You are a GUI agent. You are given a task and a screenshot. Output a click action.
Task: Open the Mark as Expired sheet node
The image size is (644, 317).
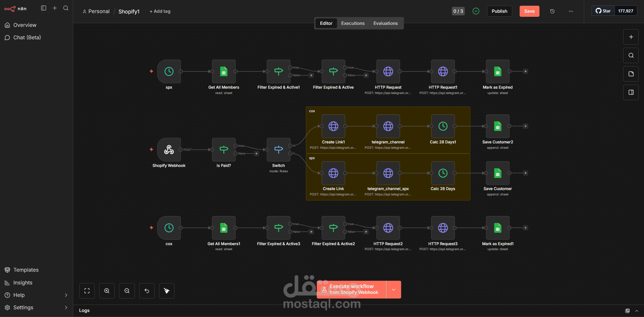pyautogui.click(x=497, y=72)
